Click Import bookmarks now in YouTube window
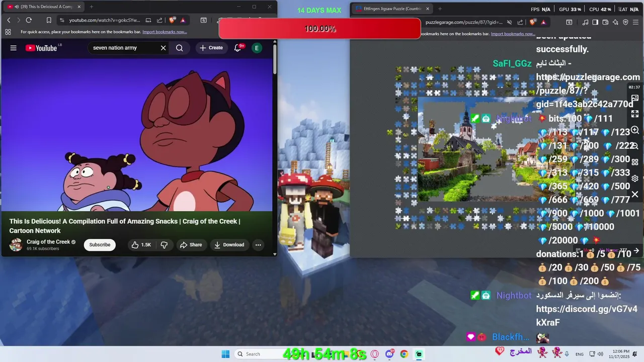The image size is (644, 362). (x=165, y=32)
